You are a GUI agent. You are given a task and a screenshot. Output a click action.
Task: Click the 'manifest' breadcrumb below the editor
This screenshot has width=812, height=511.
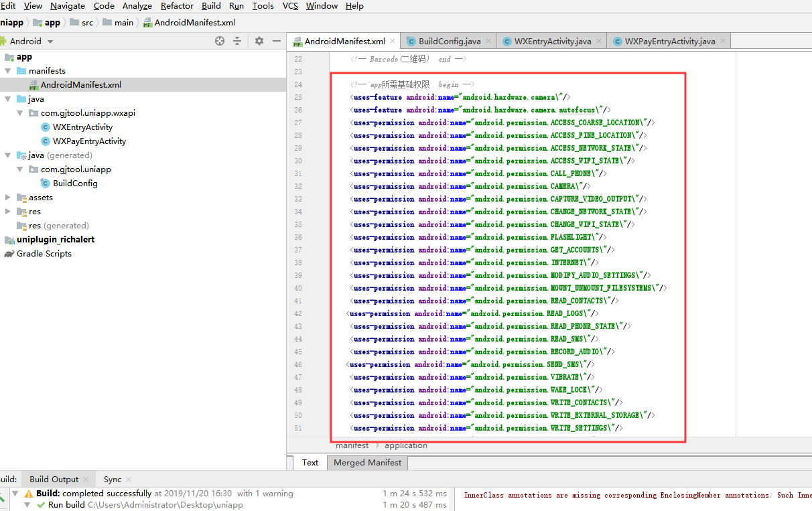pos(352,445)
